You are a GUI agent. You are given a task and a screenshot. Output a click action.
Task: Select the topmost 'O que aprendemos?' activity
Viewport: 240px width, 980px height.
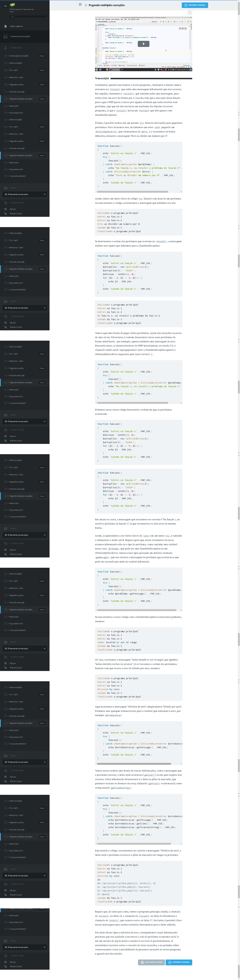click(18, 176)
